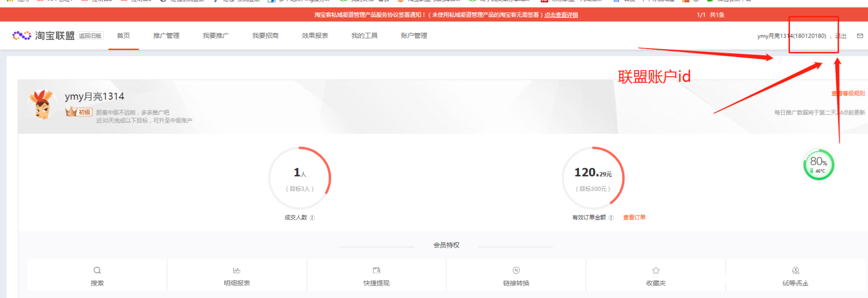Go to 我的工具 in navigation

[x=364, y=36]
